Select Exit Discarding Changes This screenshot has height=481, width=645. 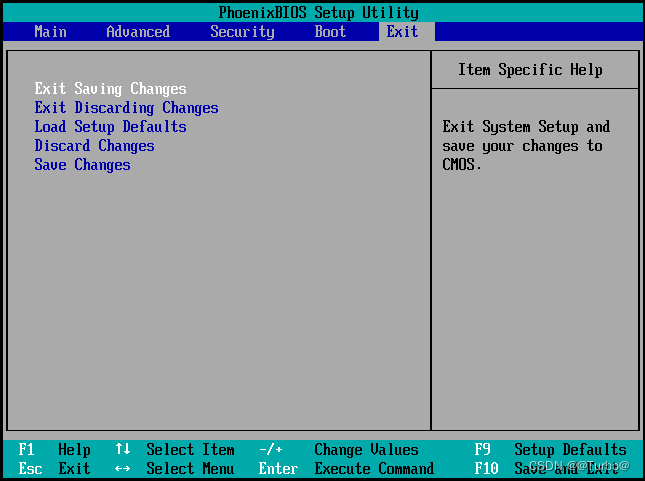[126, 108]
